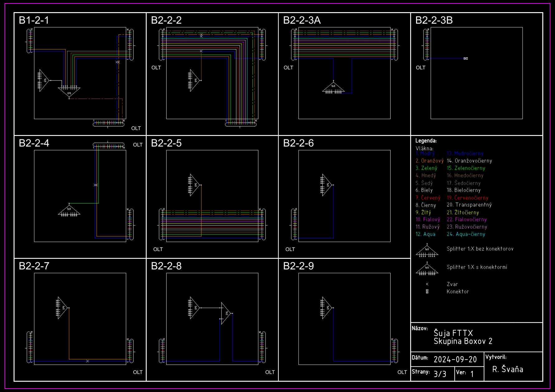The width and height of the screenshot is (555, 392).
Task: Click the 1x8 splitter in box B2-2-3A
Action: click(x=333, y=88)
